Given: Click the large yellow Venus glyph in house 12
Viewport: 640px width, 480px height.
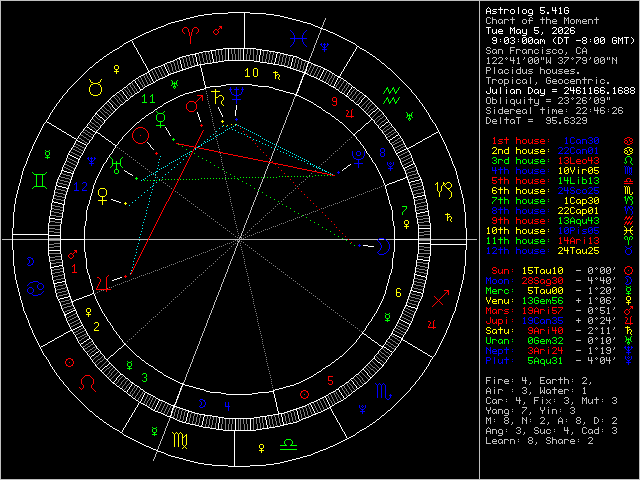Looking at the screenshot, I should (x=103, y=196).
